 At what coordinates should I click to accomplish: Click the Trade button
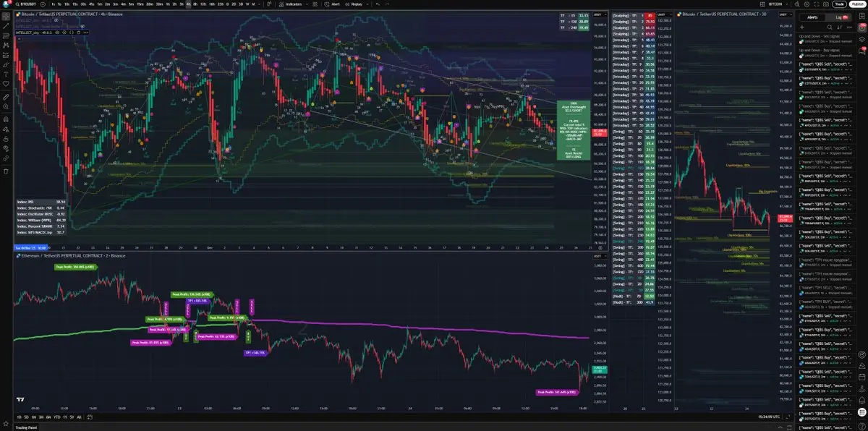click(839, 4)
